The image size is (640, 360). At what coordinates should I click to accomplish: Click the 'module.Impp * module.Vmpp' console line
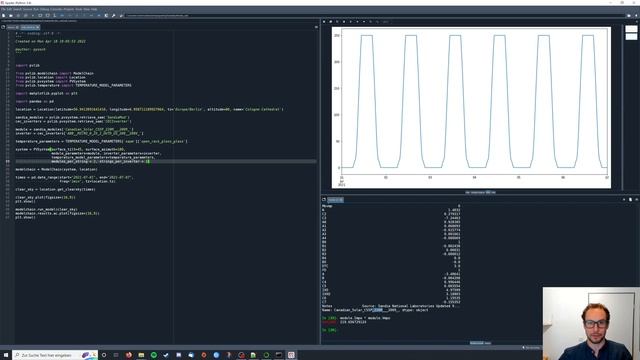pyautogui.click(x=365, y=318)
